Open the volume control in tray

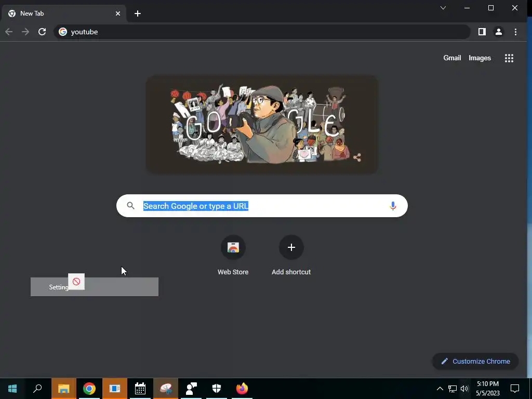[464, 389]
